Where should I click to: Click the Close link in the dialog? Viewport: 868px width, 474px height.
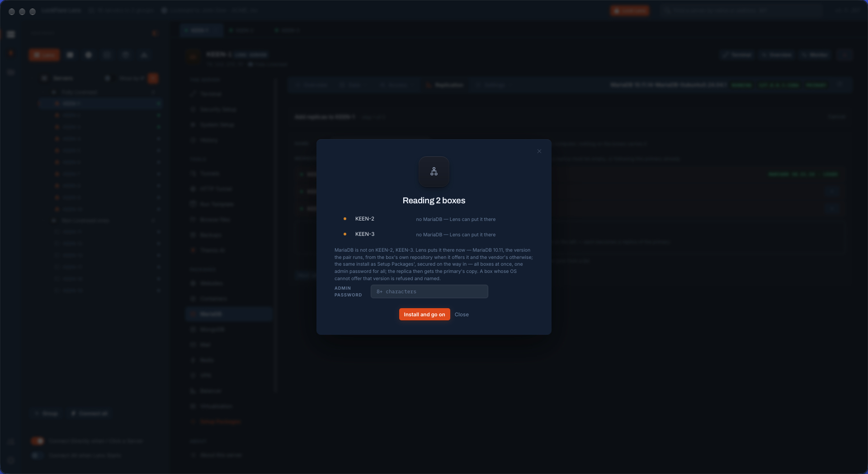(x=461, y=314)
